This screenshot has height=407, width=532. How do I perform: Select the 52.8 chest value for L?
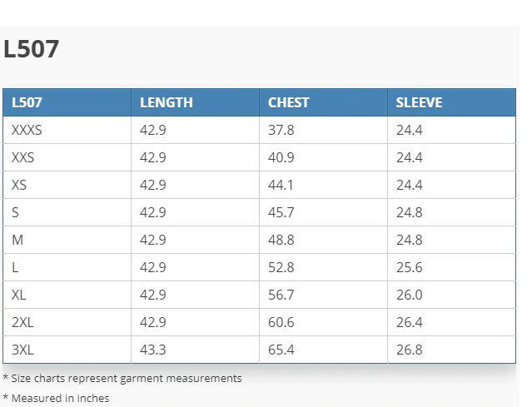click(x=281, y=267)
